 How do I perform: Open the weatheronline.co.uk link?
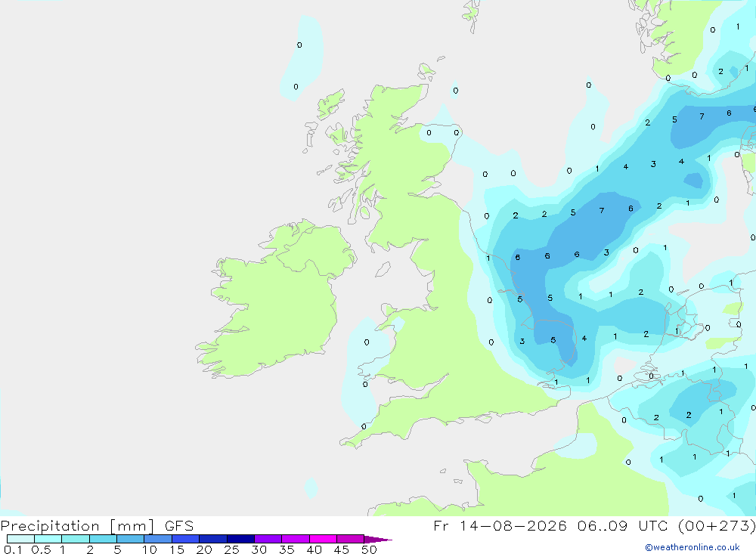coord(692,547)
